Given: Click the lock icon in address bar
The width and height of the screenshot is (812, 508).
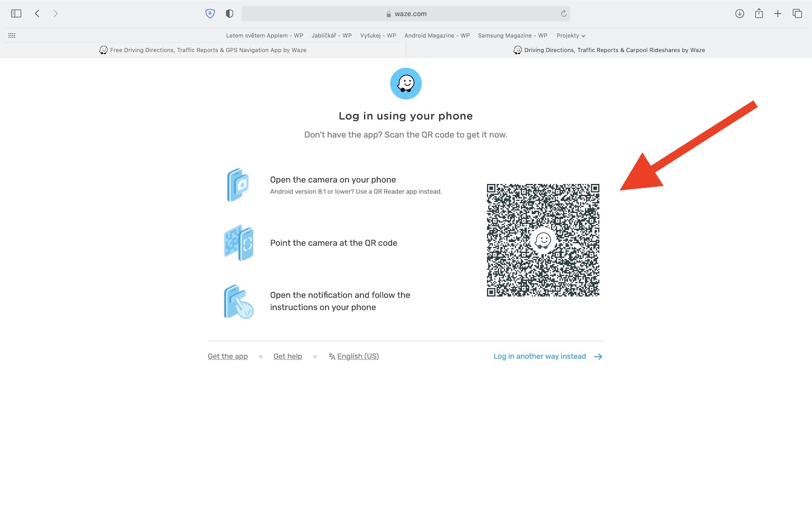Looking at the screenshot, I should (x=389, y=14).
